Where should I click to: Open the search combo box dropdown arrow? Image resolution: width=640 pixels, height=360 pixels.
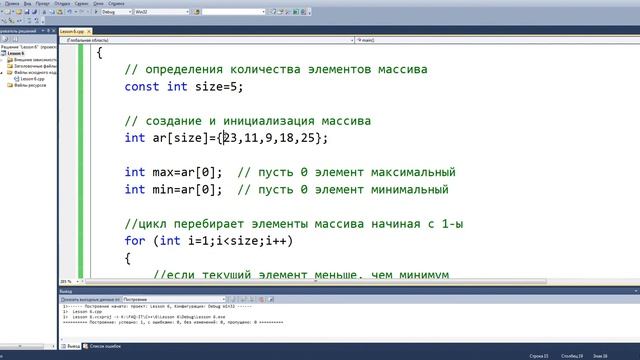point(263,12)
